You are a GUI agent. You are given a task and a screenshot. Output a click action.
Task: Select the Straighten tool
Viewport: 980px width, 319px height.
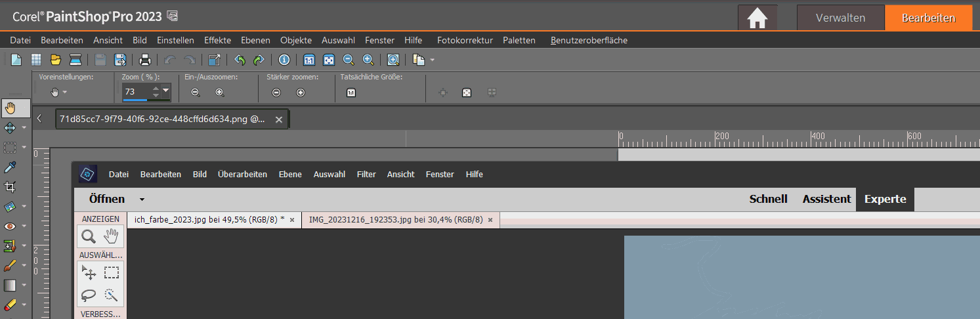[x=10, y=206]
